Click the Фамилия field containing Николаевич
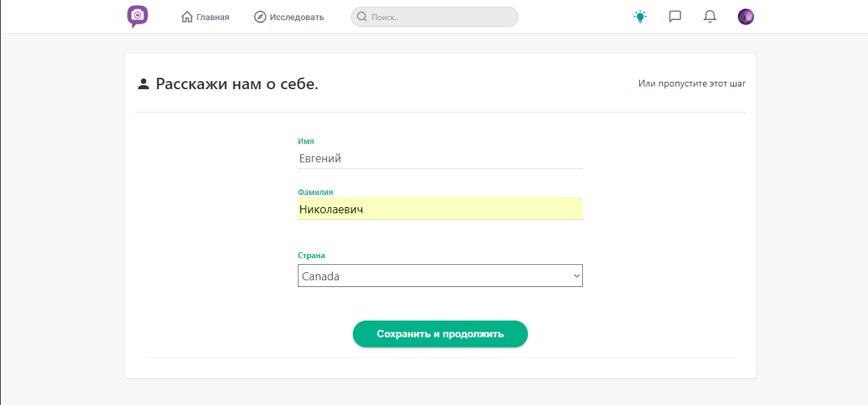Viewport: 868px width, 405px height. click(x=440, y=209)
